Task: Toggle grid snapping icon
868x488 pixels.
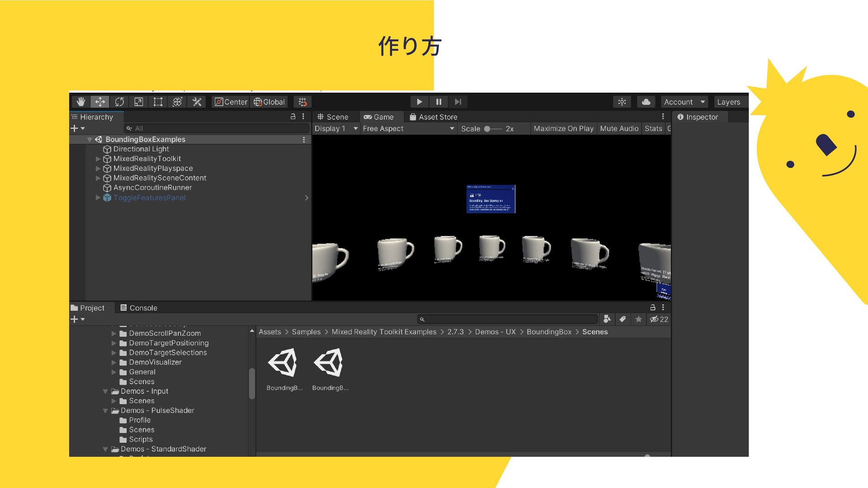Action: pyautogui.click(x=302, y=102)
